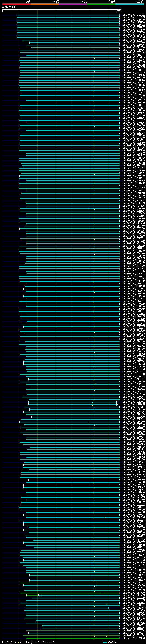Select hit label UniRef100_C7EZK9
Screen dimensions: 146x644
tap(133, 472)
